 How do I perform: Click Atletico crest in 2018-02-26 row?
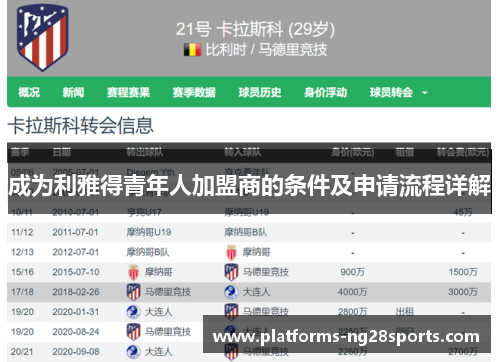click(x=133, y=292)
